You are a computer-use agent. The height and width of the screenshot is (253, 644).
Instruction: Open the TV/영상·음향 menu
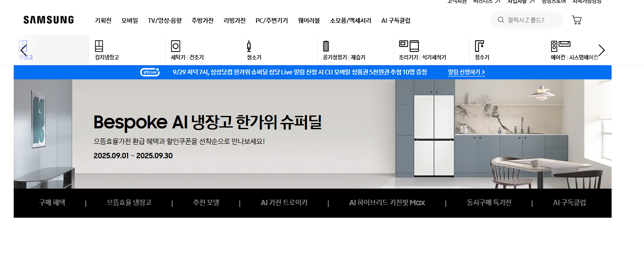coord(165,20)
